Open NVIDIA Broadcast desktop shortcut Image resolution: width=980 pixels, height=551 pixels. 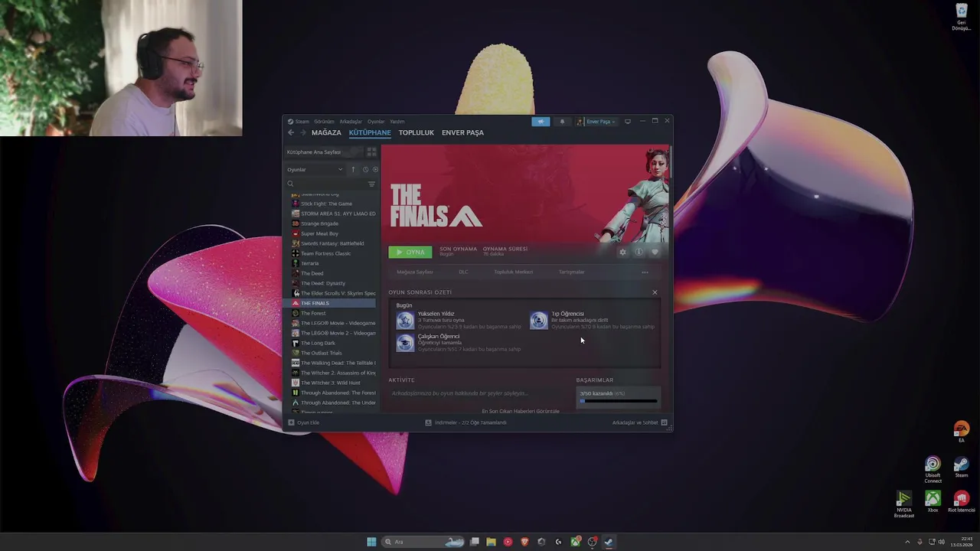(904, 505)
